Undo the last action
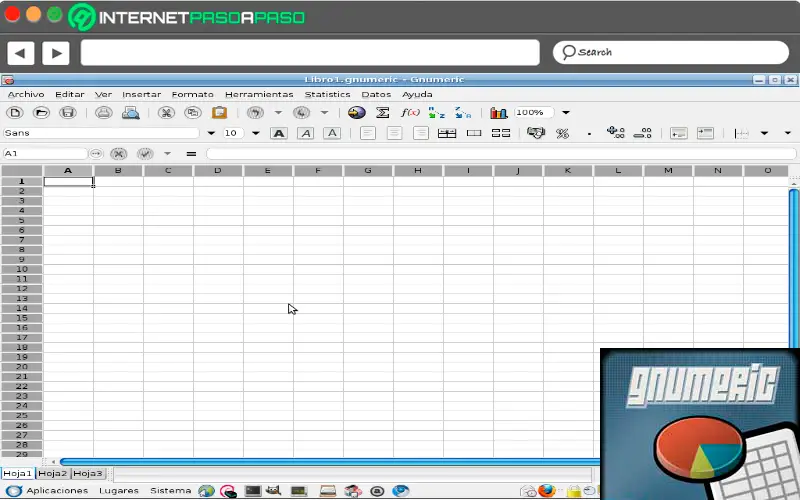The width and height of the screenshot is (800, 500). click(255, 113)
